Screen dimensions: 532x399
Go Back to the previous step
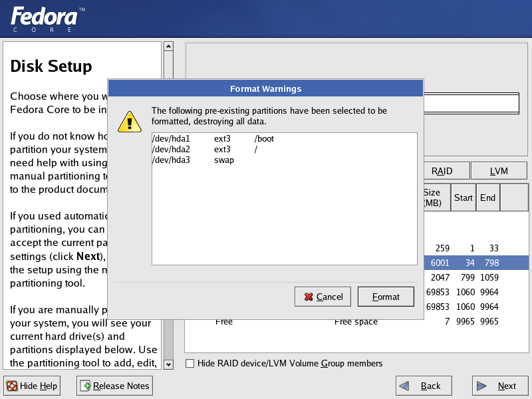coord(424,386)
